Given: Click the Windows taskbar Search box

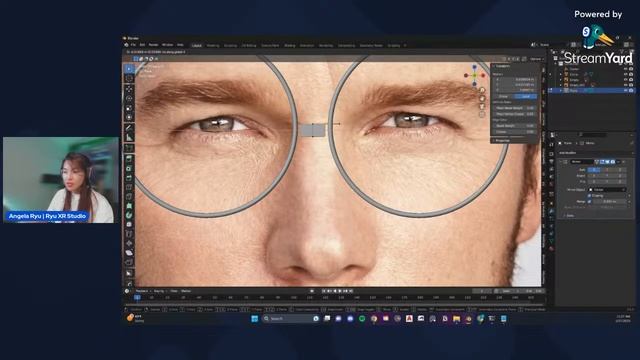Looking at the screenshot, I should tap(291, 319).
